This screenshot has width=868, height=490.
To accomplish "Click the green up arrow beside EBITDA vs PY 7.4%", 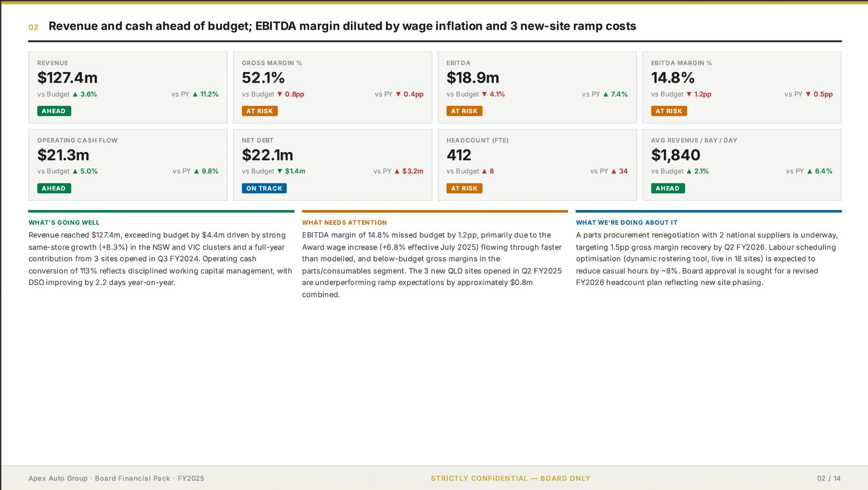I will click(606, 94).
